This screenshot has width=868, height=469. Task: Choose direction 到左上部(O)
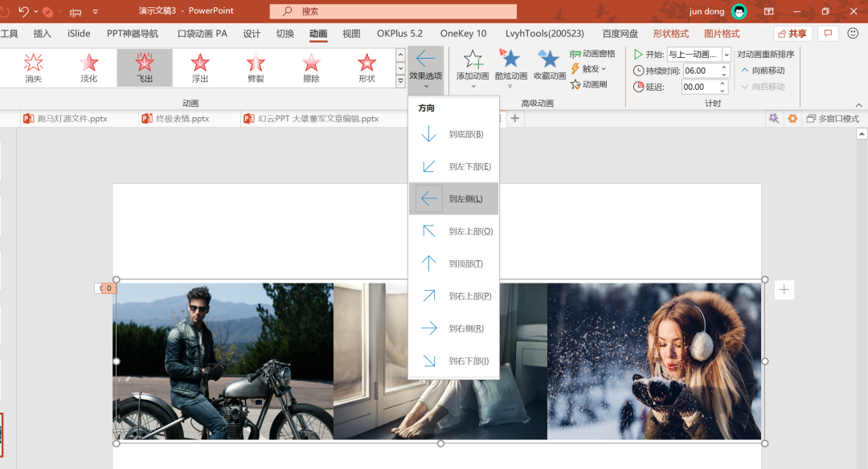pyautogui.click(x=453, y=231)
